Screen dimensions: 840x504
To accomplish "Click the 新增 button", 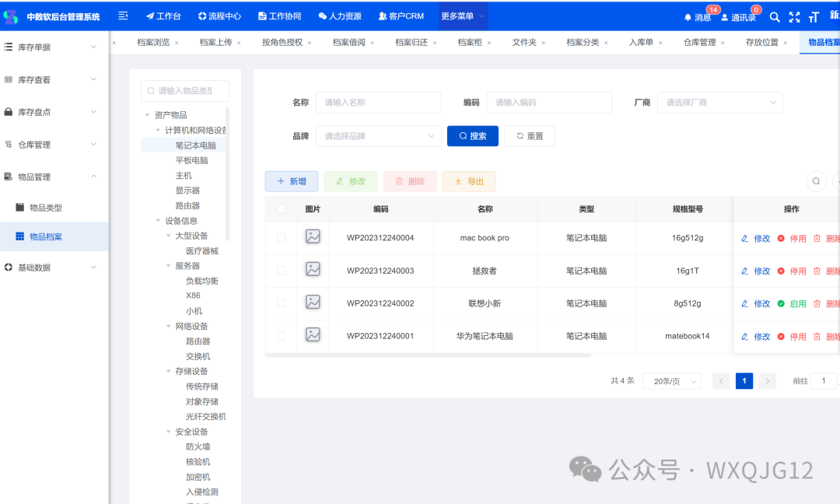I will (x=292, y=181).
